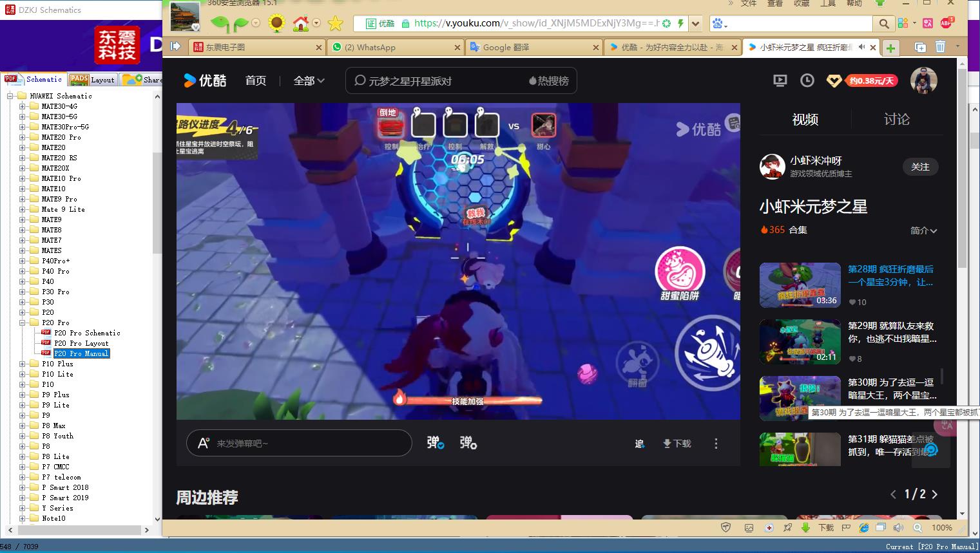Open the P20 Pro Layout file
This screenshot has height=553, width=980.
81,343
